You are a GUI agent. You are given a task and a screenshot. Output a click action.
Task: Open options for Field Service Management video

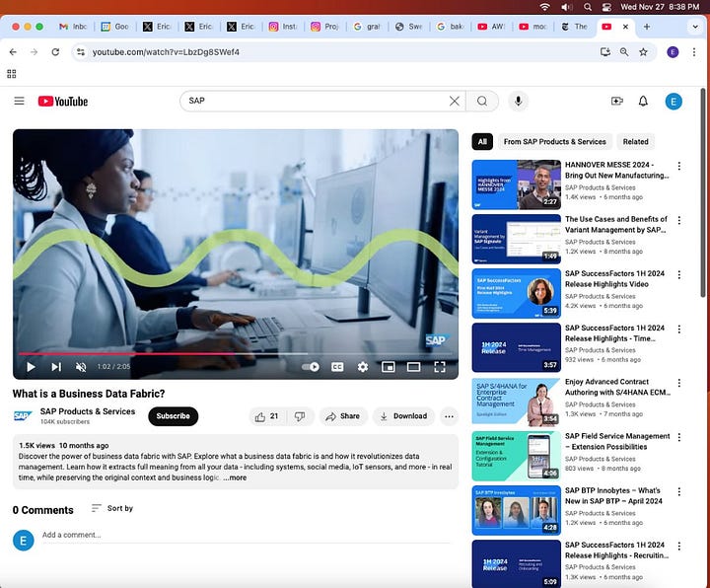[678, 437]
